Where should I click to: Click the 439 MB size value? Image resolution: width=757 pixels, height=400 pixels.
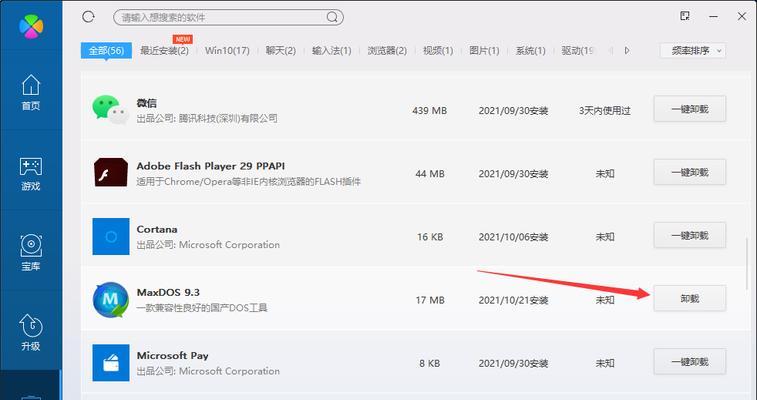point(430,110)
